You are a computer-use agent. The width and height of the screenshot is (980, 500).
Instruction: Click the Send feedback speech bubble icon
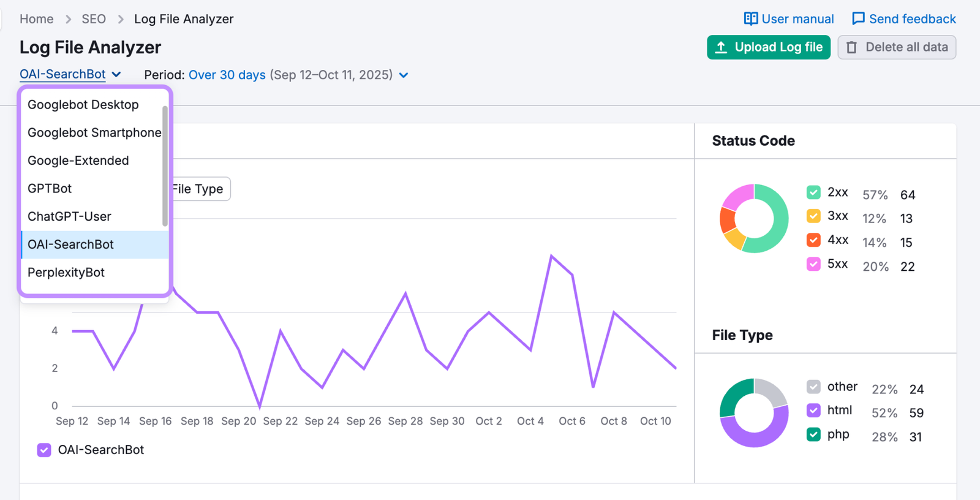(858, 19)
